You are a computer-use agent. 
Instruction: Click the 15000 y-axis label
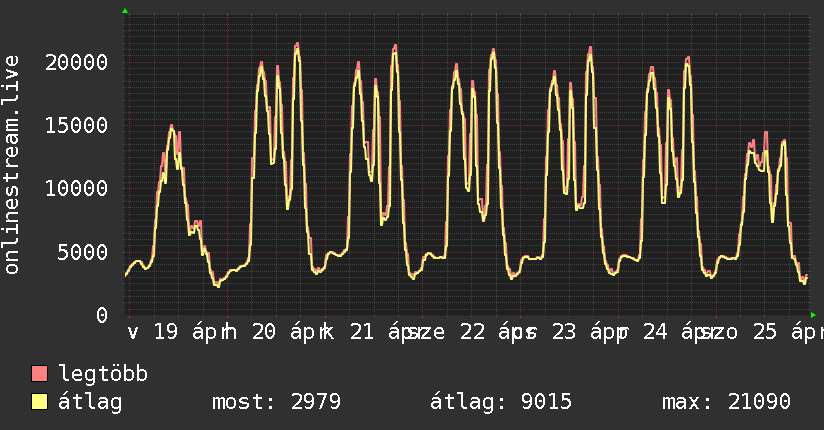pyautogui.click(x=77, y=126)
